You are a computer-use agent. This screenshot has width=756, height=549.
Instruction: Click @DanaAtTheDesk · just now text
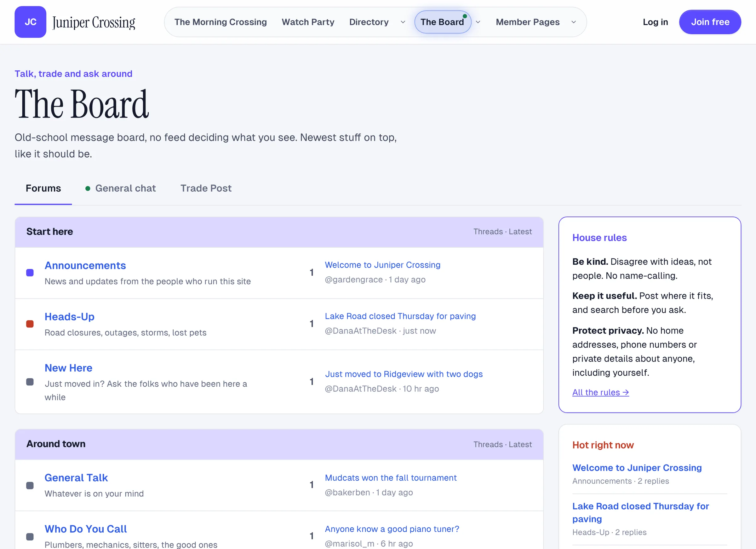point(380,331)
